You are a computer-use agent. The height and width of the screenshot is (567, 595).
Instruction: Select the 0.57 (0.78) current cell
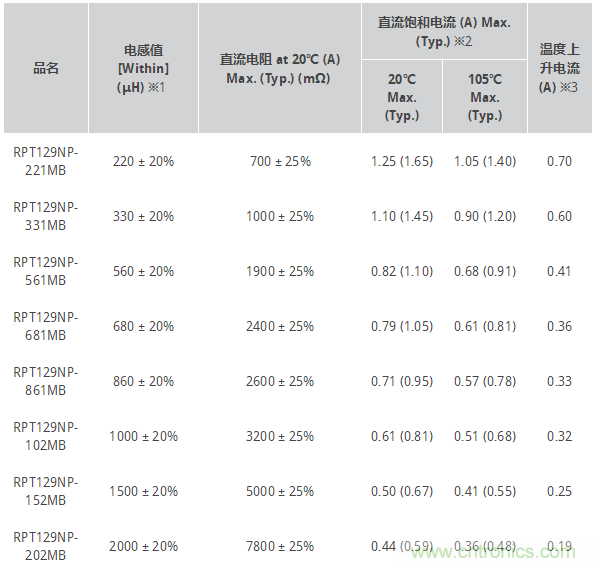point(485,381)
